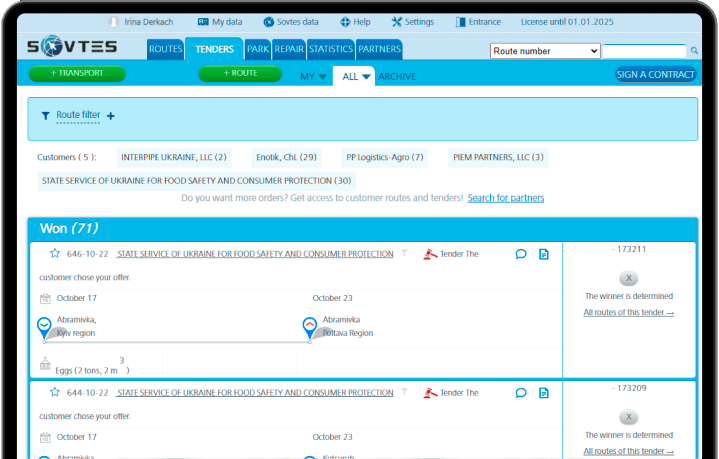Star tender 646-10-22 as favorite

coord(55,253)
